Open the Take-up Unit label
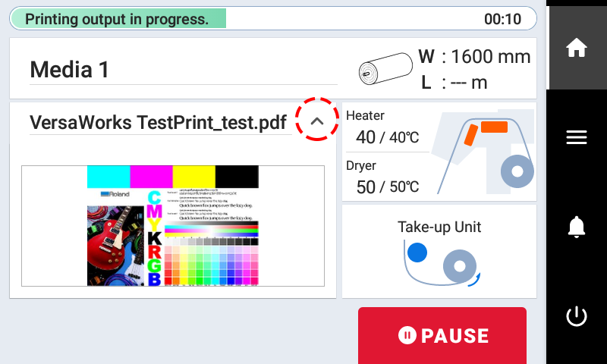Screen dimensions: 607x364 pyautogui.click(x=439, y=227)
